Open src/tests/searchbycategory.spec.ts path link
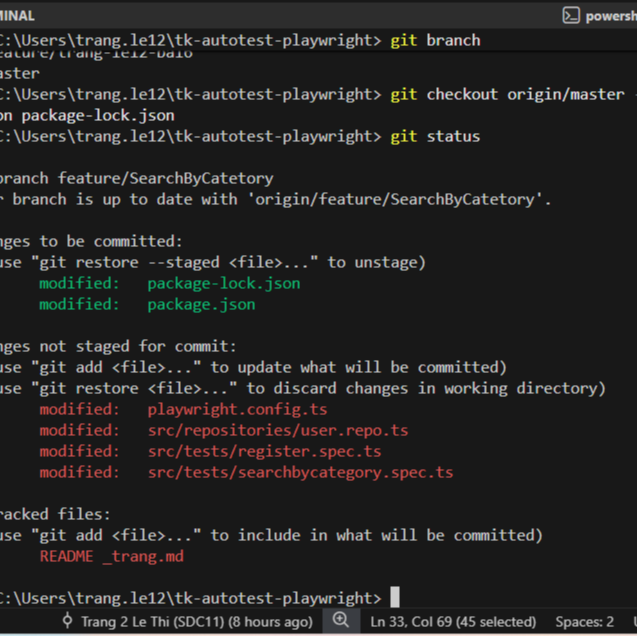 (300, 472)
